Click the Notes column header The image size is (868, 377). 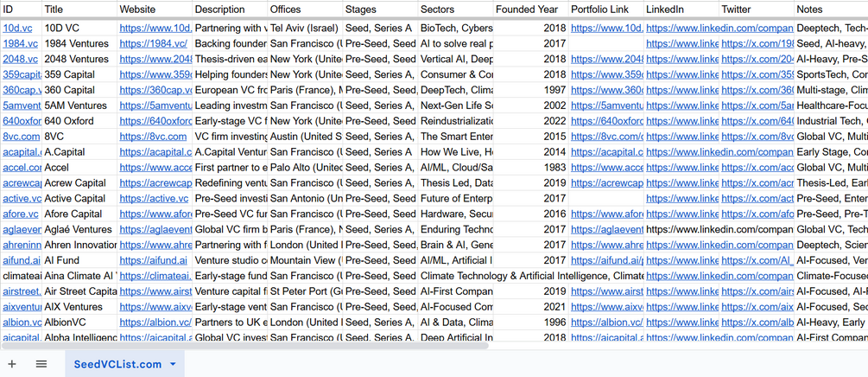(809, 9)
